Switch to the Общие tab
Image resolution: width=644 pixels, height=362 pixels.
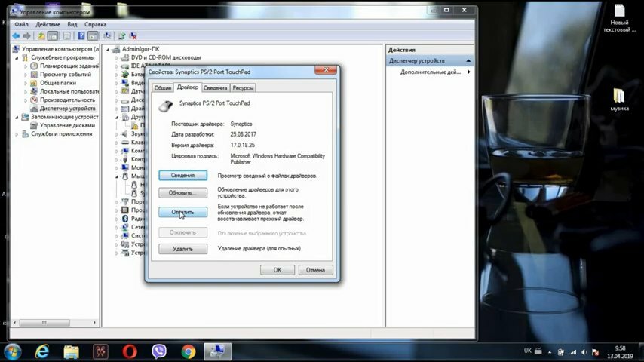[163, 88]
